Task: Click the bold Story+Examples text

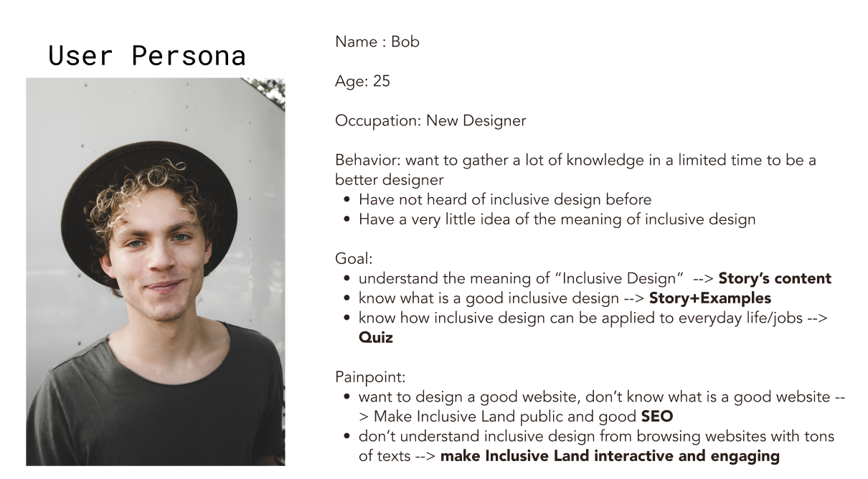Action: pos(710,298)
